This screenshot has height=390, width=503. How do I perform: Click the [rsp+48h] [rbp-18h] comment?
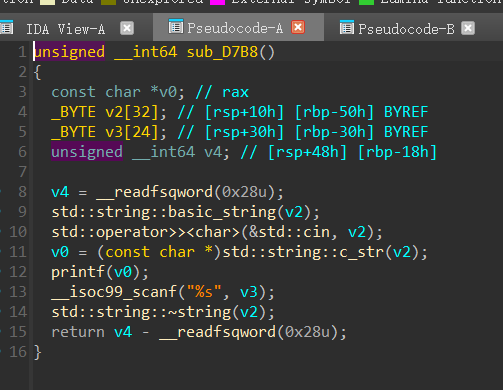352,152
